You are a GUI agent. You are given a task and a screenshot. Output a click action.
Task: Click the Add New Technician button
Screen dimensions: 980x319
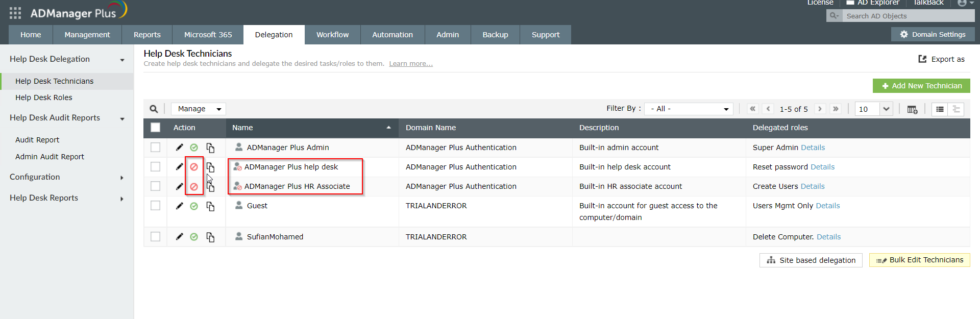coord(921,86)
